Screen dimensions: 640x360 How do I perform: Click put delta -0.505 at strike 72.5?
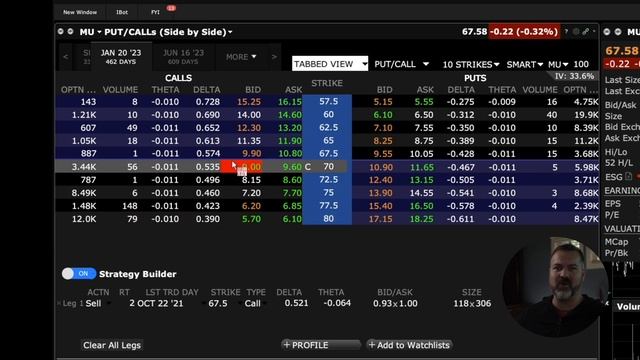[460, 180]
